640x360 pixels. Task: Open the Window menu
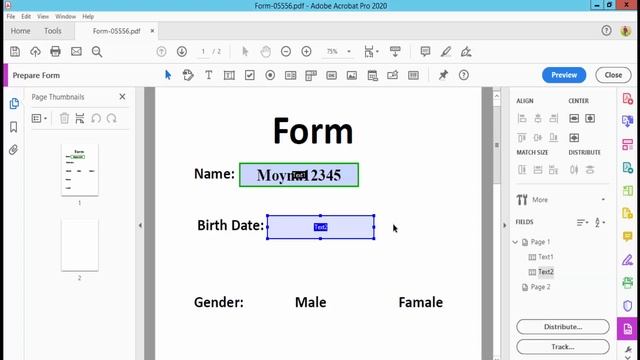pyautogui.click(x=65, y=16)
